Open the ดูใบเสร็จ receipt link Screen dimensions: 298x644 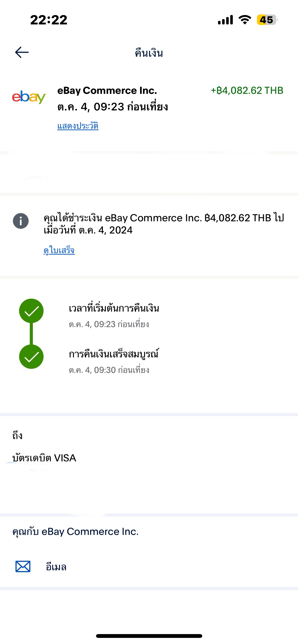[59, 250]
